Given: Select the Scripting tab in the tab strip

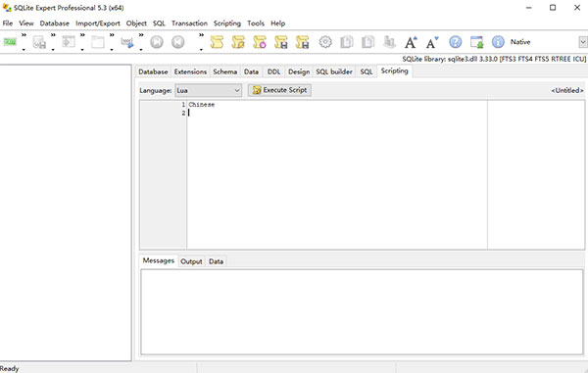Looking at the screenshot, I should click(394, 70).
